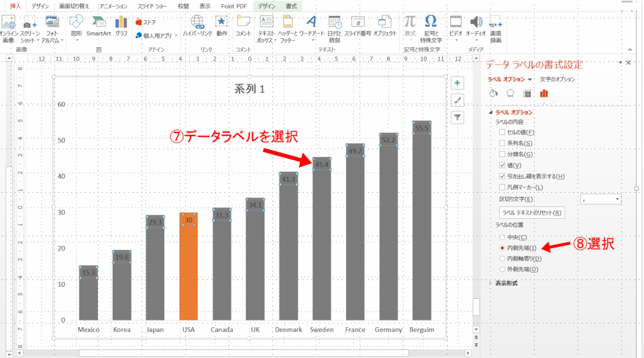
Task: Insert a SmartArt graphic
Action: pyautogui.click(x=99, y=27)
